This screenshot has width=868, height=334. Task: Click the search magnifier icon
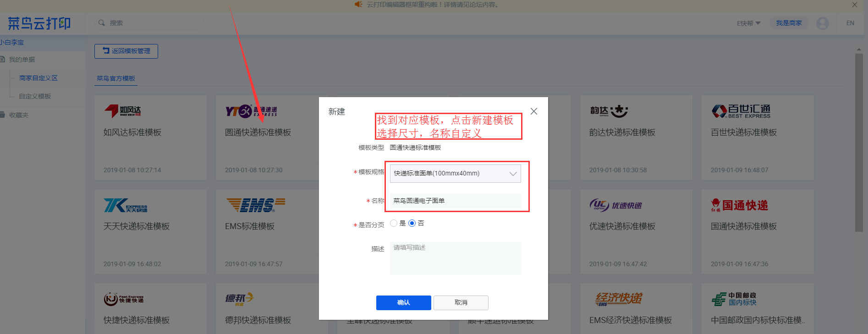point(102,23)
